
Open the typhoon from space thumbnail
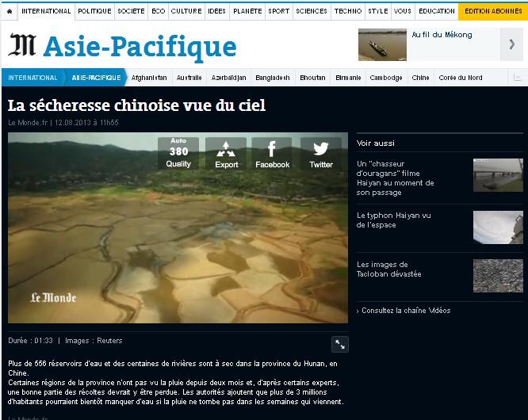click(498, 227)
